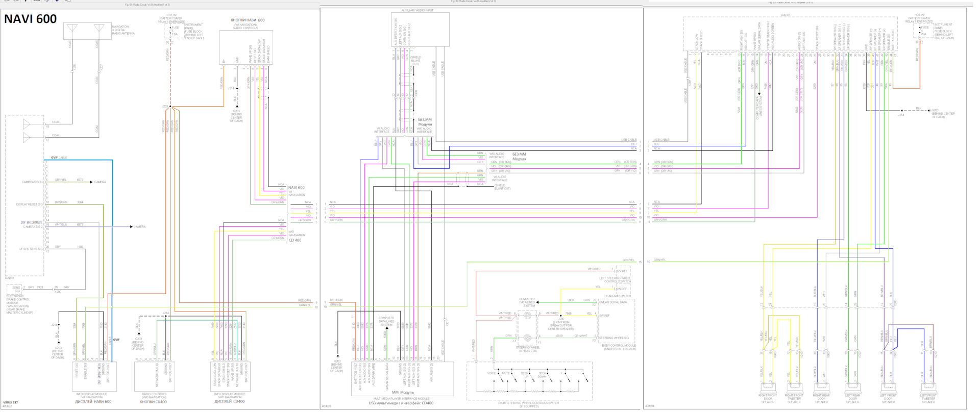The width and height of the screenshot is (980, 413).
Task: Click the 'КНОПКИ CD400' label
Action: tap(154, 402)
